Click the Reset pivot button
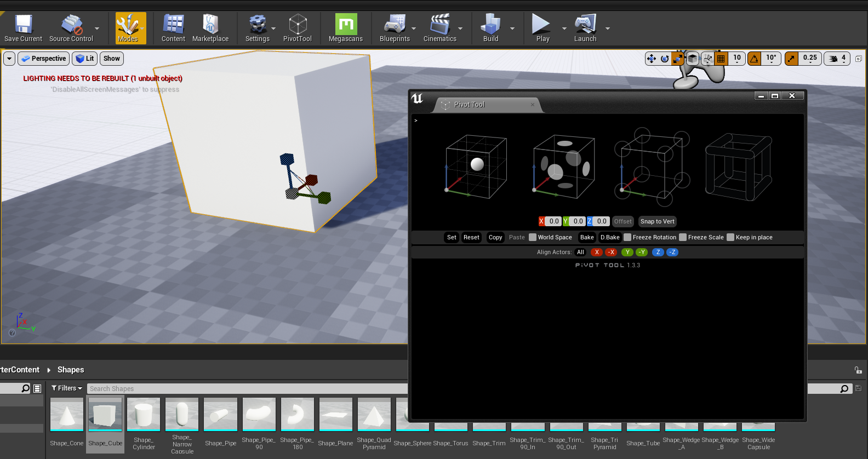Viewport: 868px width, 459px height. click(471, 237)
